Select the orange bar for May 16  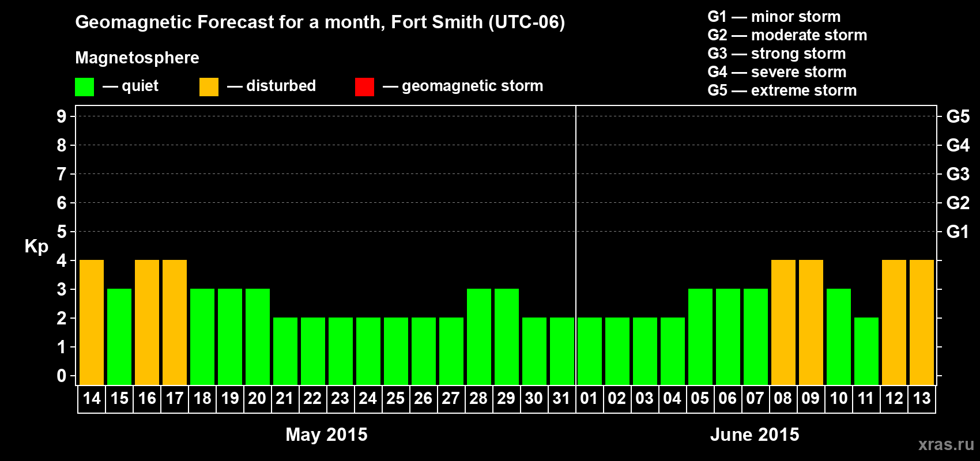click(x=147, y=322)
